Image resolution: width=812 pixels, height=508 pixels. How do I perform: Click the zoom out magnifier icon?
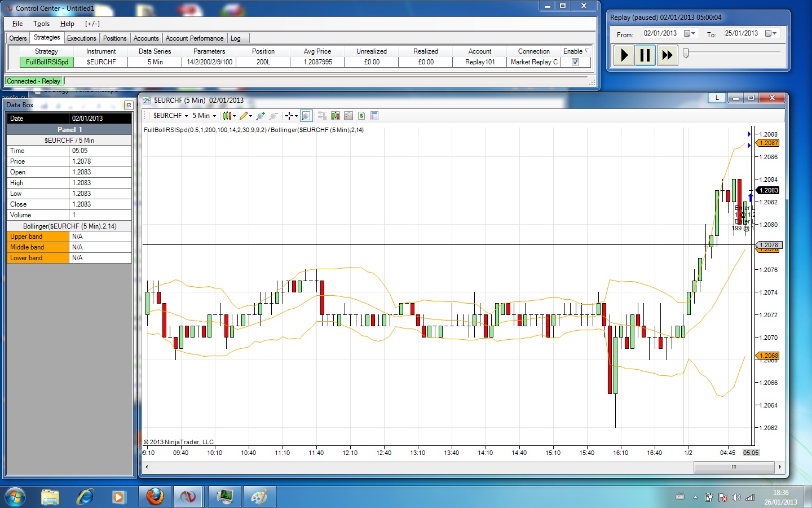point(273,116)
